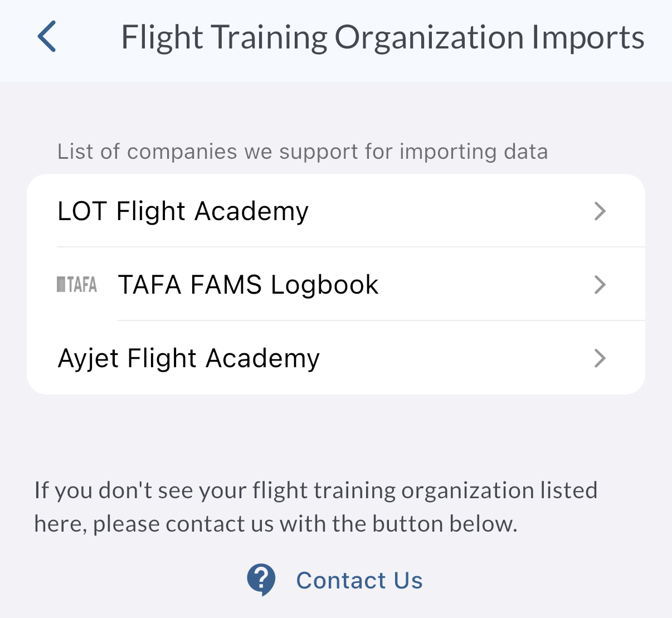This screenshot has width=672, height=618.
Task: Select the LOT Flight Academy label
Action: pyautogui.click(x=183, y=211)
